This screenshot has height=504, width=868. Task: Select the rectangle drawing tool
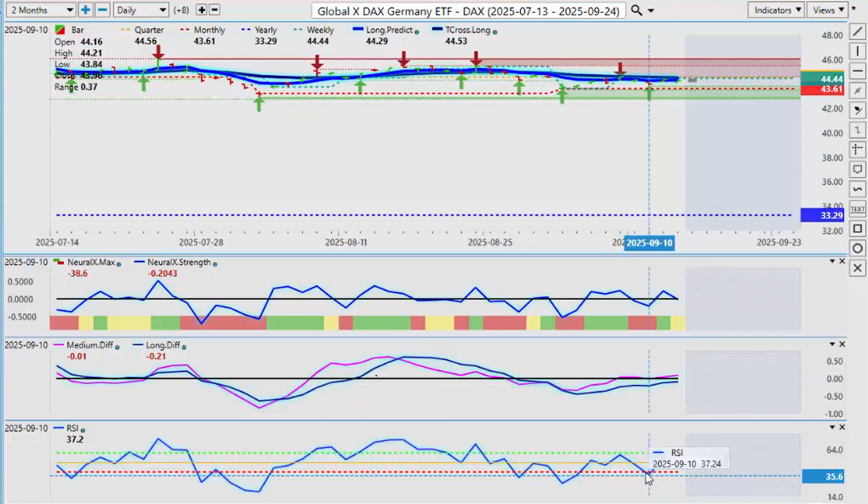pos(858,229)
